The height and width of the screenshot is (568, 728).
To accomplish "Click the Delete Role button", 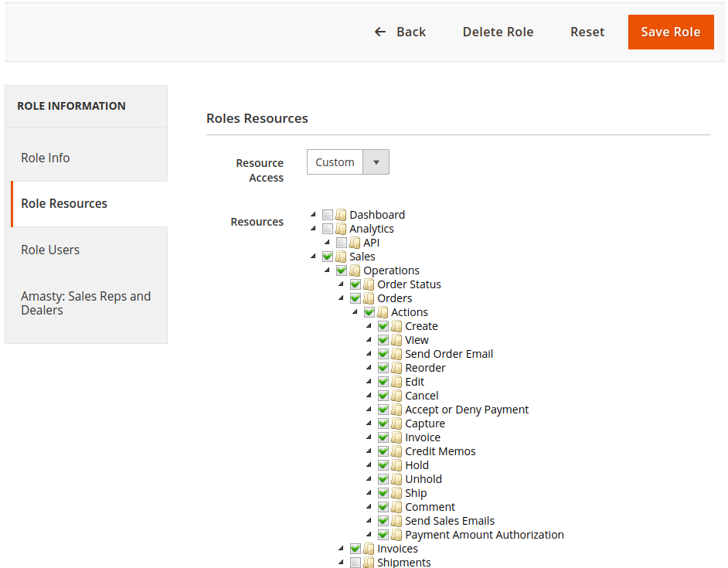I will coord(498,32).
